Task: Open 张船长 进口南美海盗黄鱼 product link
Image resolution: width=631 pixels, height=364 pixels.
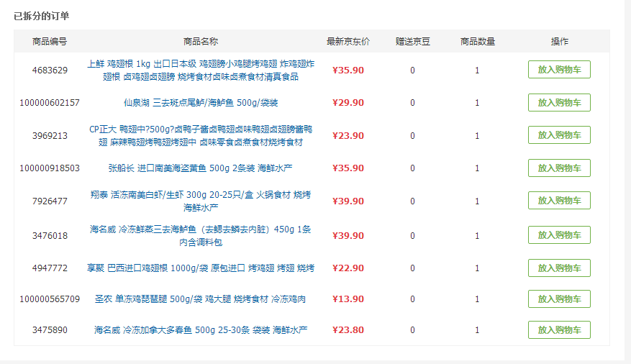Action: coord(201,168)
